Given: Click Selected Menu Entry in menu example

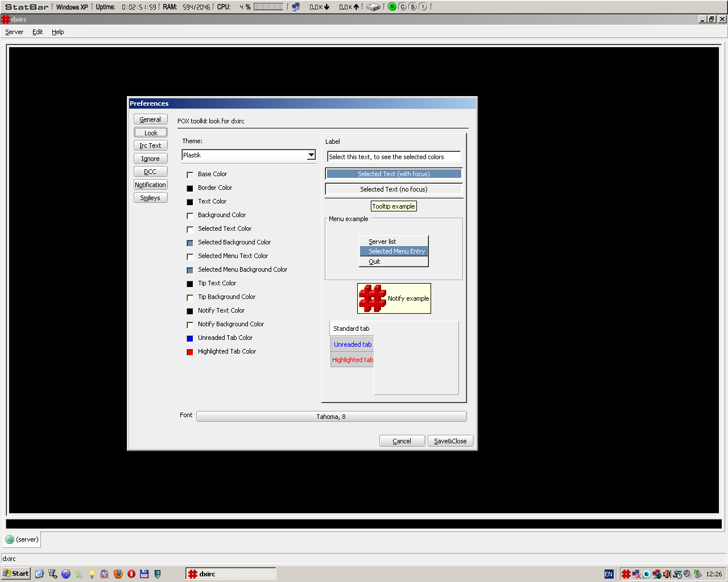Looking at the screenshot, I should tap(394, 251).
